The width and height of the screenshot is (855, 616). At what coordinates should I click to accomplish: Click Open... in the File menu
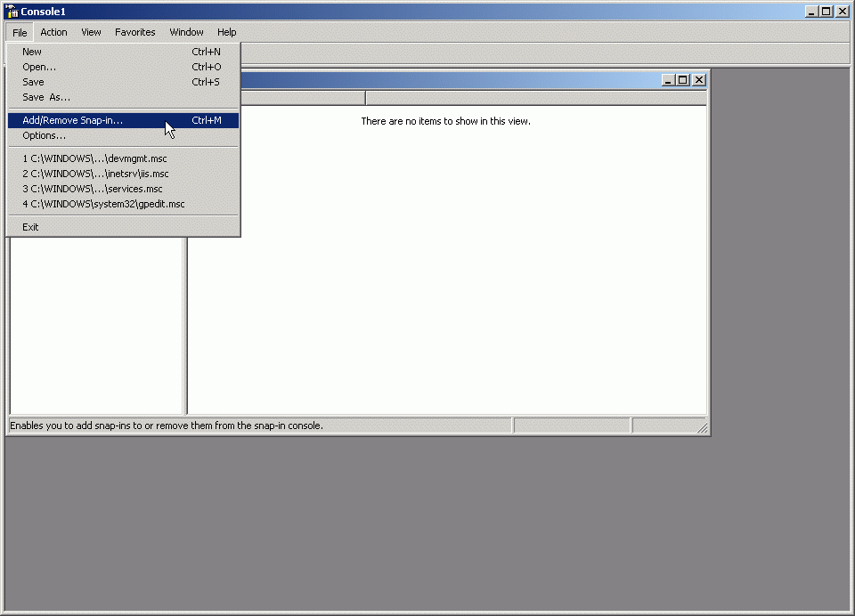click(x=39, y=67)
